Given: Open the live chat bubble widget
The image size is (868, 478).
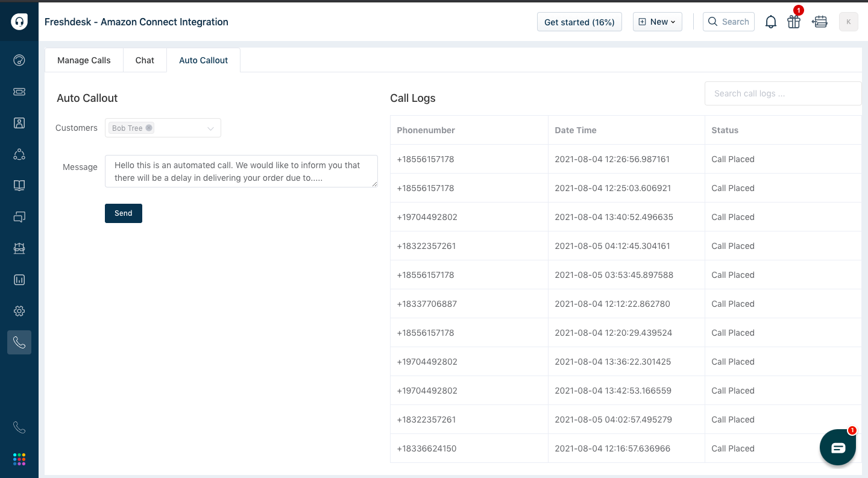Looking at the screenshot, I should pyautogui.click(x=838, y=447).
